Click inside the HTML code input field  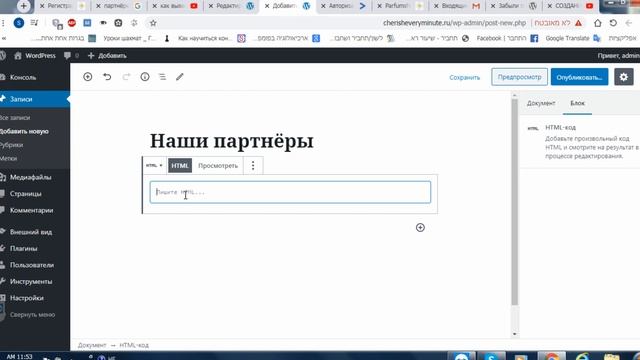click(x=290, y=192)
